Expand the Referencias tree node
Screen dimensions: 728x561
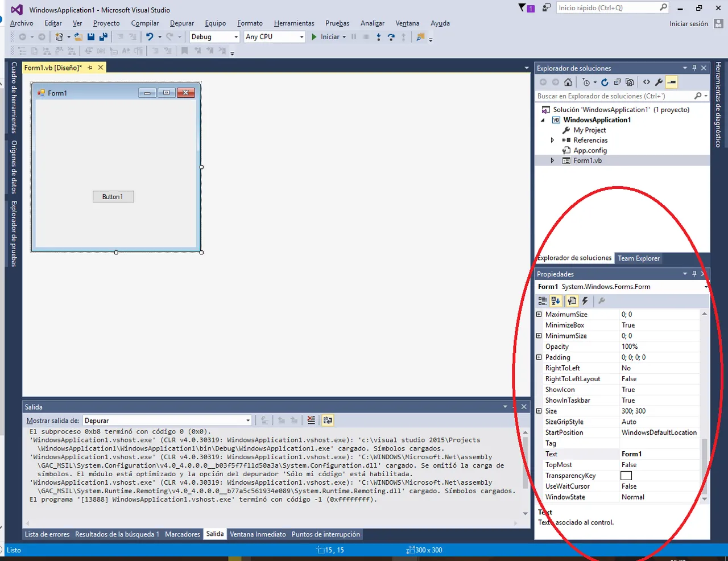(x=552, y=140)
